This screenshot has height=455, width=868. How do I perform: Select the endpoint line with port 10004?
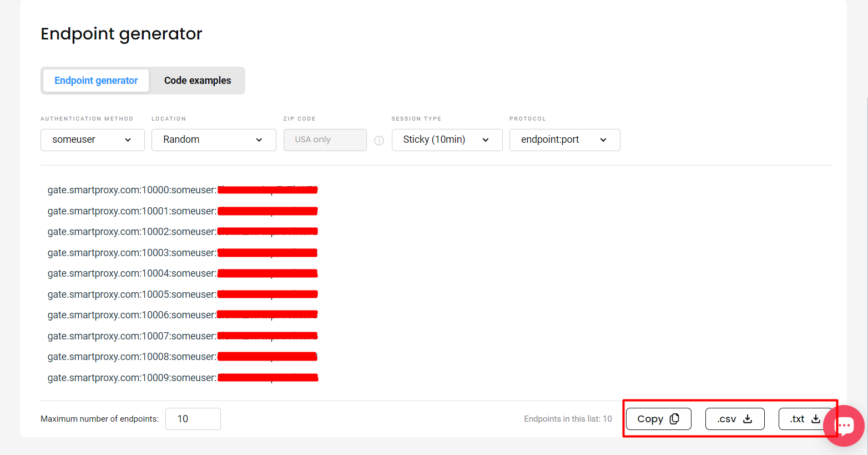(183, 273)
